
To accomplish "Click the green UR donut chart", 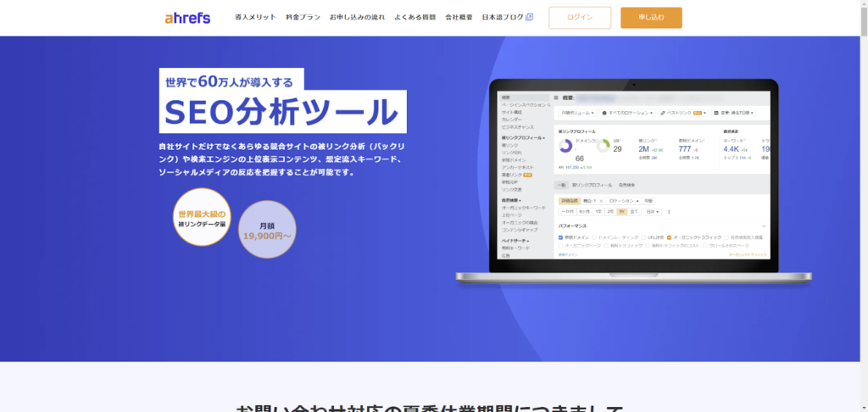I will 604,146.
